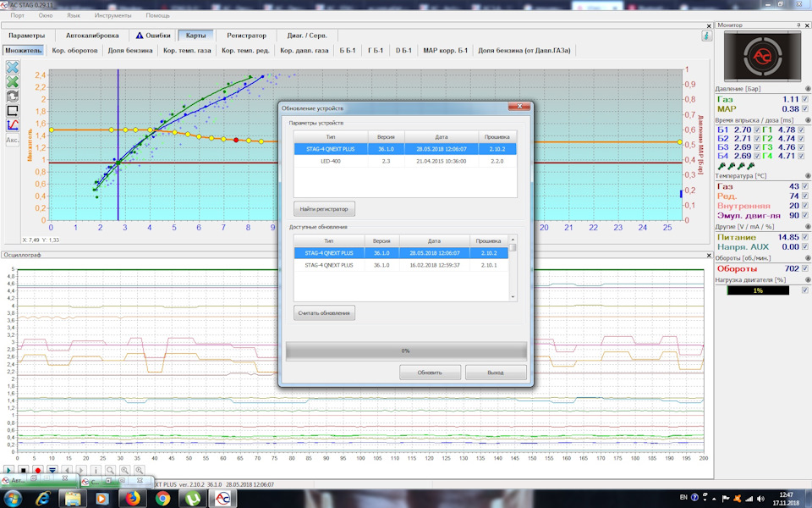Viewport: 812px width, 508px height.
Task: Open Internet Explorer from taskbar
Action: tap(43, 499)
